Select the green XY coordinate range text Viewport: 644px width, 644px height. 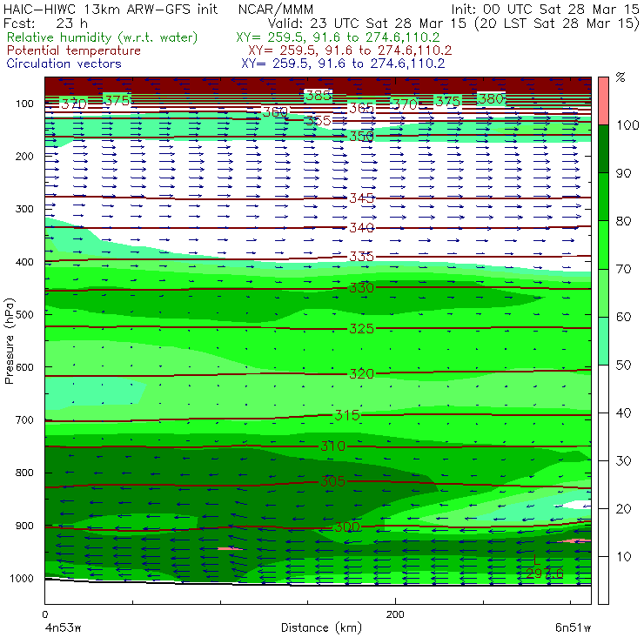tap(338, 37)
